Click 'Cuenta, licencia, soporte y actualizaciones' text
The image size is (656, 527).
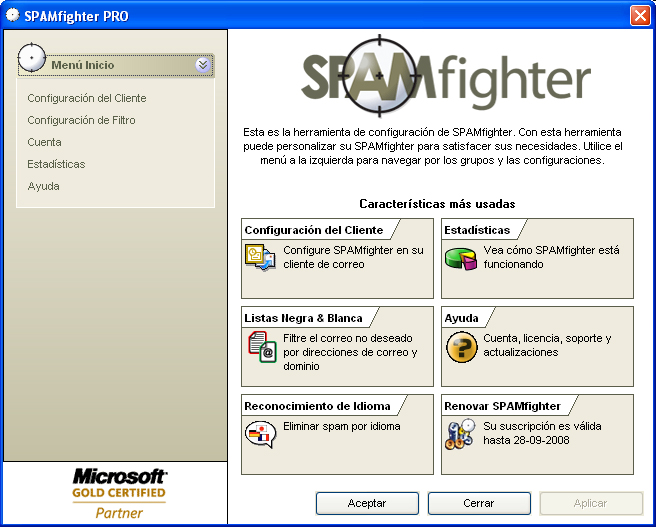547,345
